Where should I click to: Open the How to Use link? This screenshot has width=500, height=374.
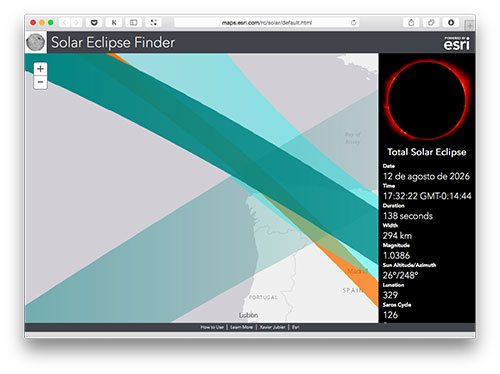click(212, 327)
